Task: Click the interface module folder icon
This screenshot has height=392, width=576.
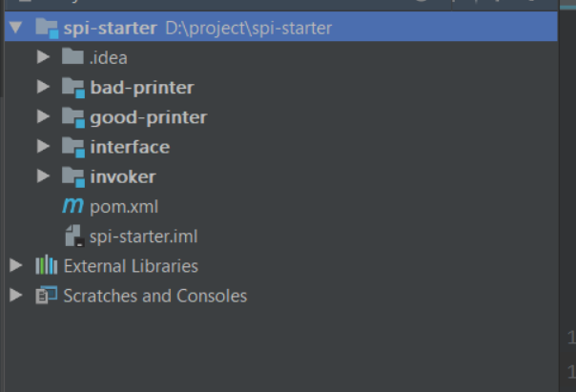Action: 72,147
